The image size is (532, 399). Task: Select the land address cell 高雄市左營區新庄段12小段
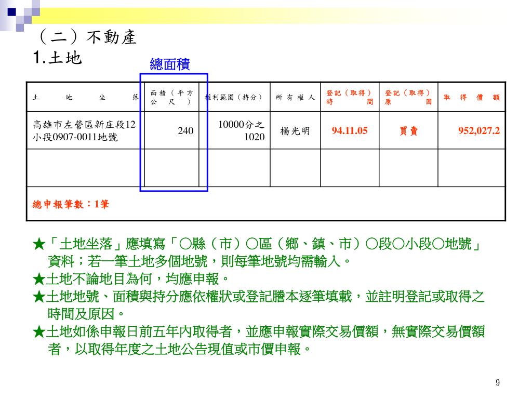coord(84,130)
